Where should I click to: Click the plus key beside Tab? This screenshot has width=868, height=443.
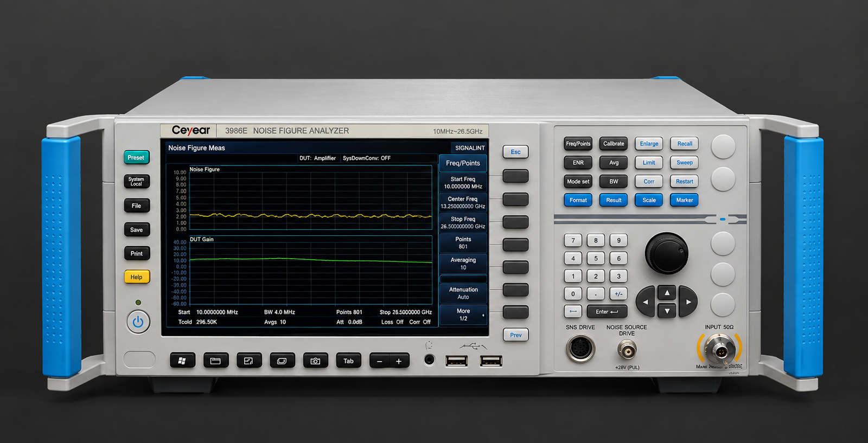pyautogui.click(x=399, y=361)
